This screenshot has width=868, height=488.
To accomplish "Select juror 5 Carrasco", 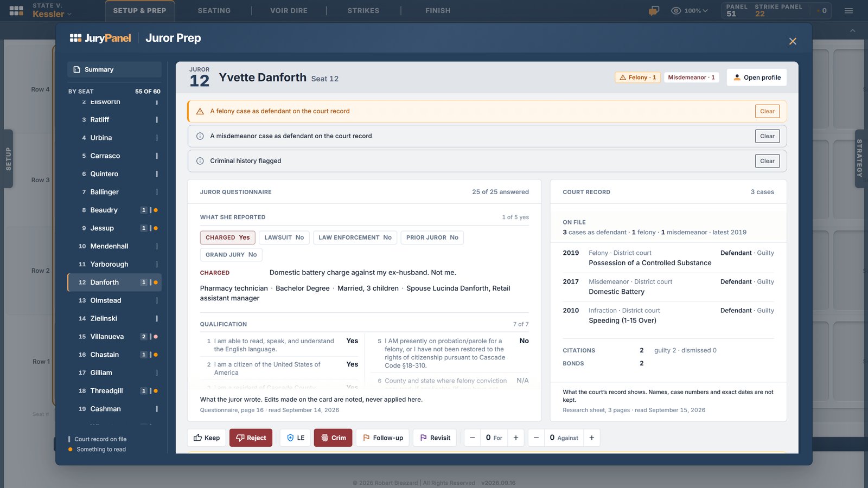I will click(114, 156).
